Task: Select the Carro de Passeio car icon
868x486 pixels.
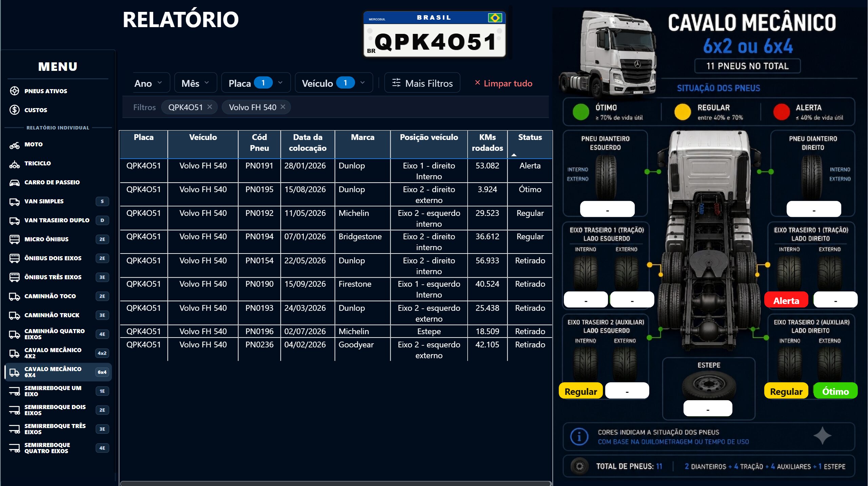Action: pos(14,183)
